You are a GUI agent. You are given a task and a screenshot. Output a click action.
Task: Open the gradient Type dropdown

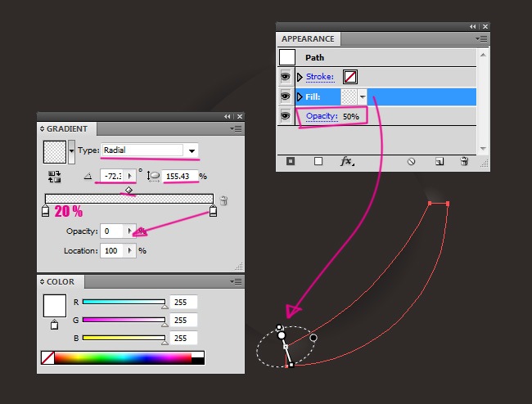point(192,150)
